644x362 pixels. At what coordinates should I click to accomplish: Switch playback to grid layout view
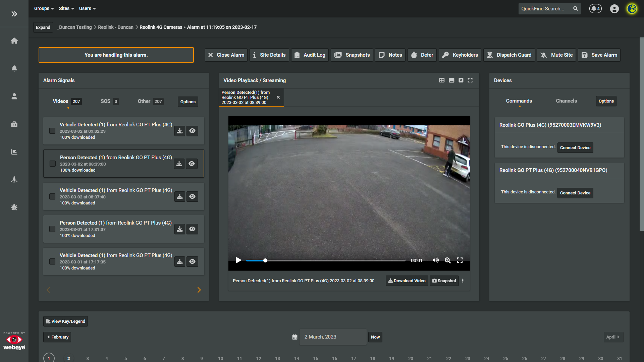coord(442,80)
